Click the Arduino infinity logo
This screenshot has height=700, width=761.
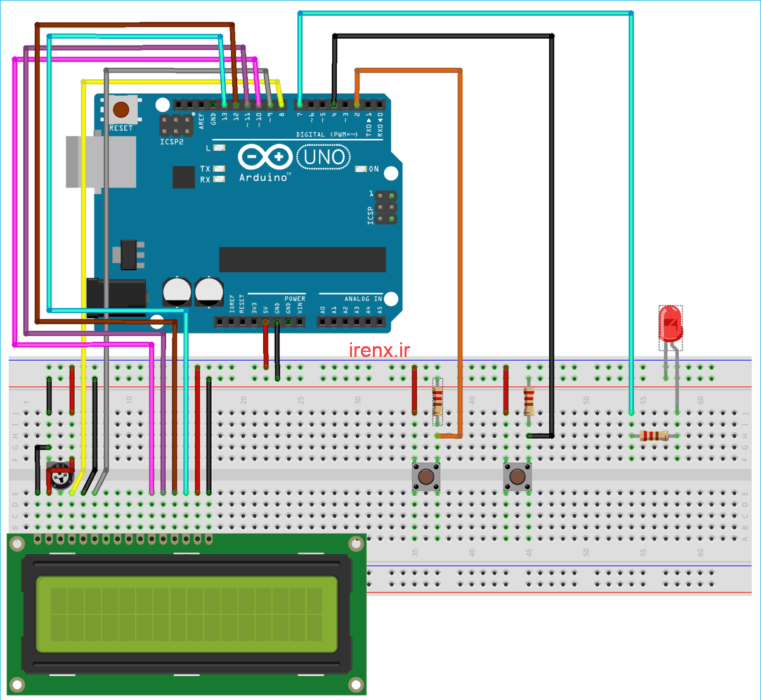[264, 157]
